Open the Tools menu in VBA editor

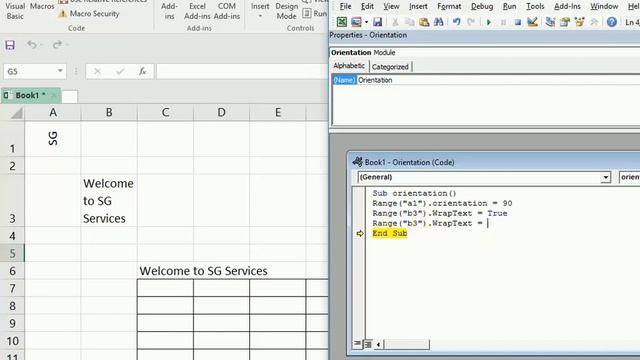[x=535, y=7]
